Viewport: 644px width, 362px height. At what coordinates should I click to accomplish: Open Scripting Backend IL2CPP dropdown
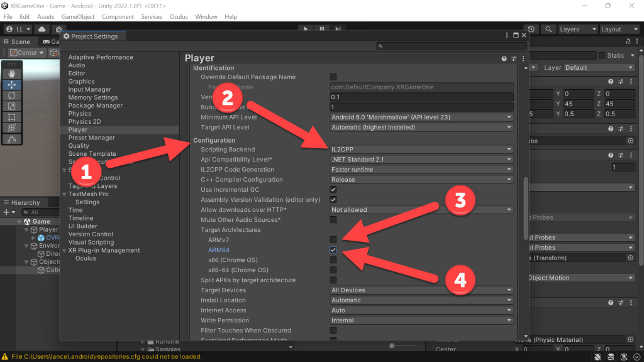(421, 150)
